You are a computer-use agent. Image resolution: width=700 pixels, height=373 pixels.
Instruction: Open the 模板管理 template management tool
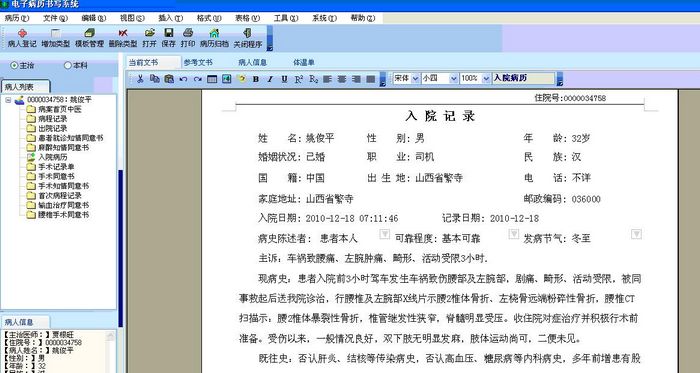click(x=89, y=38)
